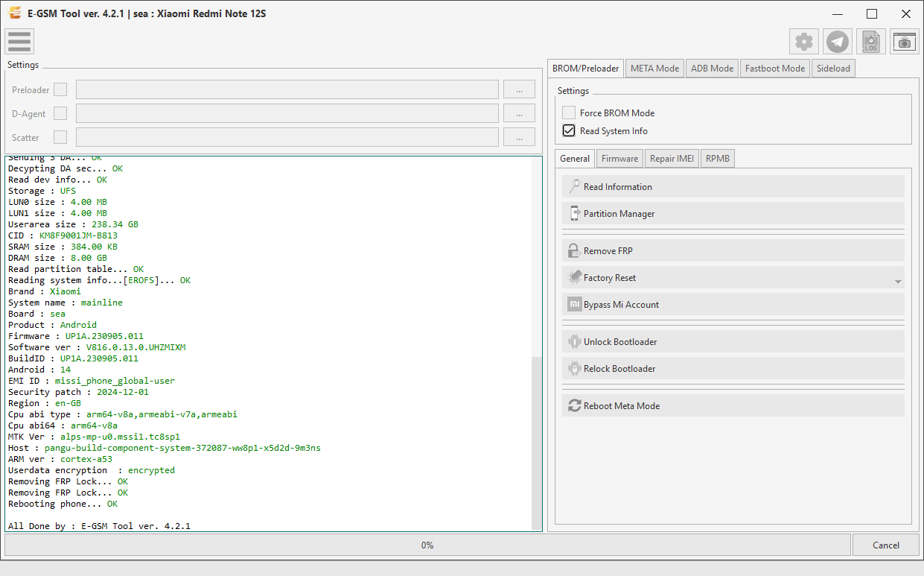Tick the Force BROM Mode checkbox
This screenshot has height=576, width=924.
569,113
